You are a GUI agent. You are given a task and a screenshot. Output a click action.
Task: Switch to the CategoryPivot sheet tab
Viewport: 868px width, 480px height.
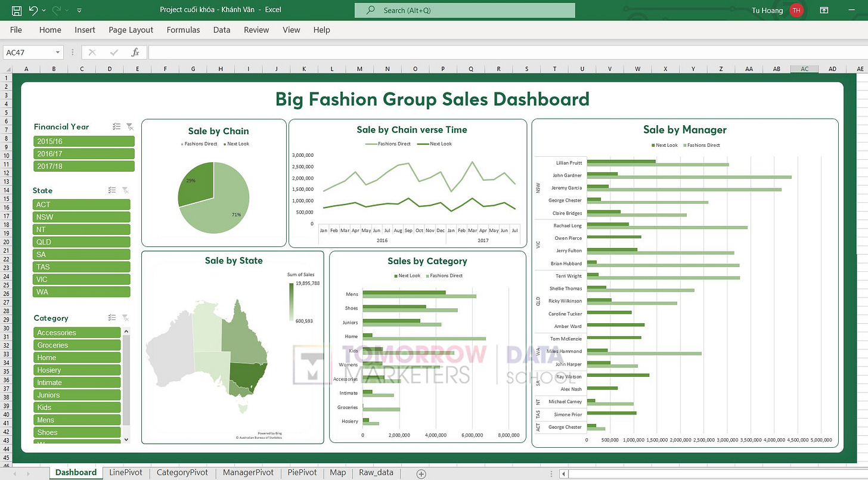point(182,473)
